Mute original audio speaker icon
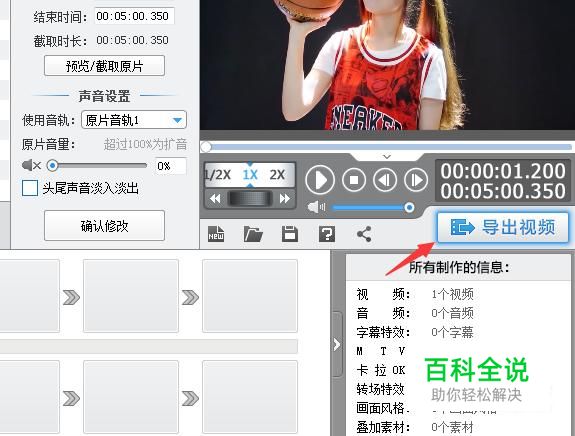Image resolution: width=575 pixels, height=436 pixels. [x=31, y=165]
